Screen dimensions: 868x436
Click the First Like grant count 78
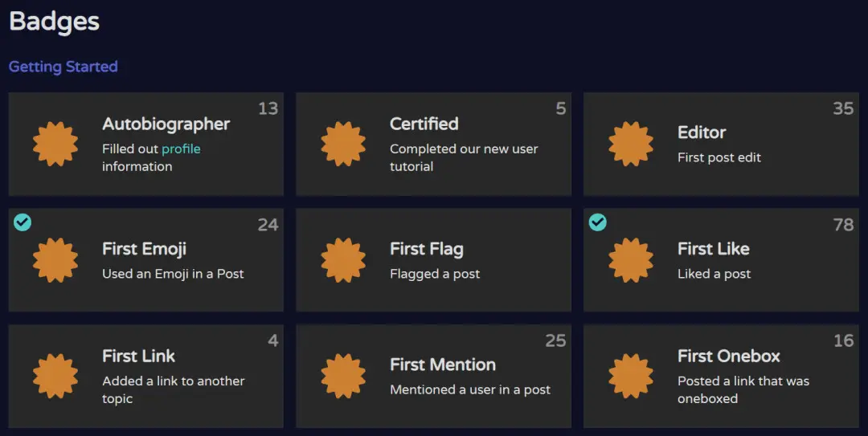[x=844, y=225]
